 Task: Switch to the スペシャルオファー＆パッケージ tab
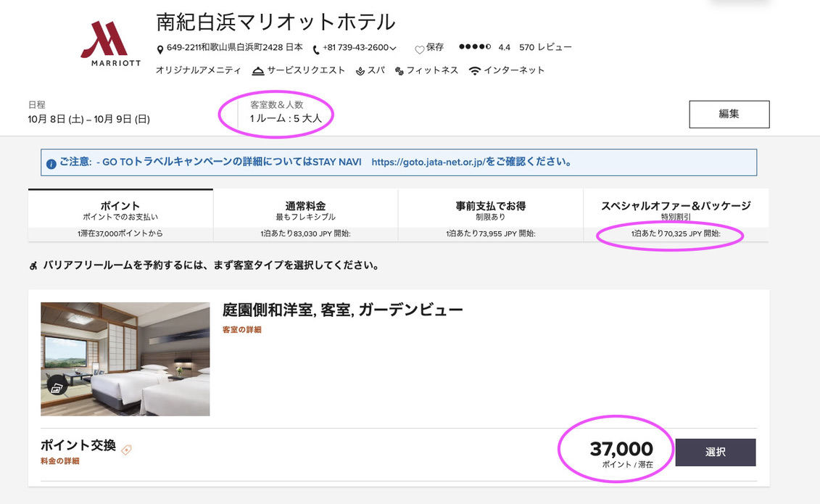[675, 210]
